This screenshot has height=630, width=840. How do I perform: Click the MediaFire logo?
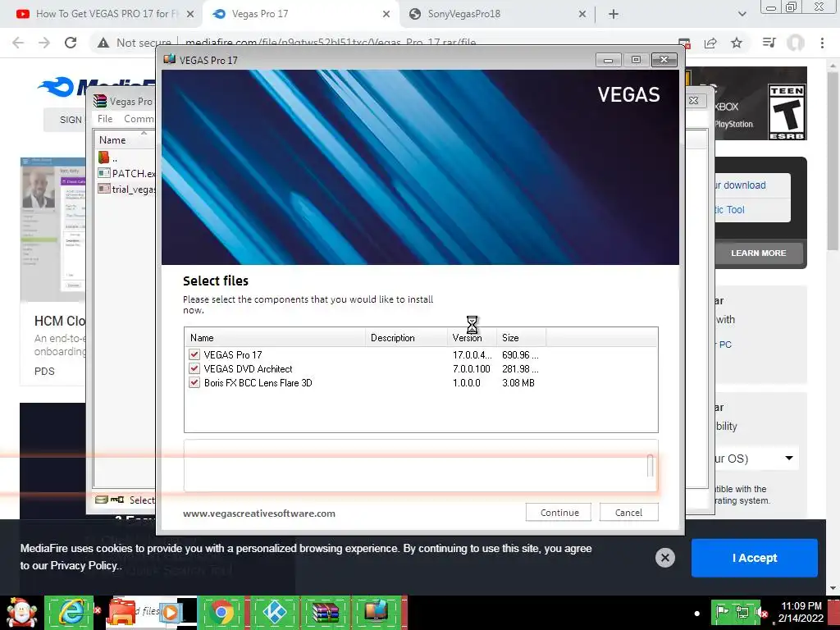(x=97, y=87)
